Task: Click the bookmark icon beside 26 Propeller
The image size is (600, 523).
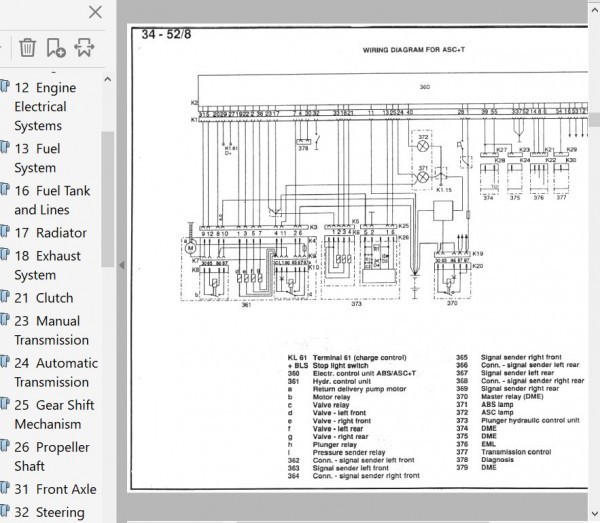Action: (x=4, y=446)
